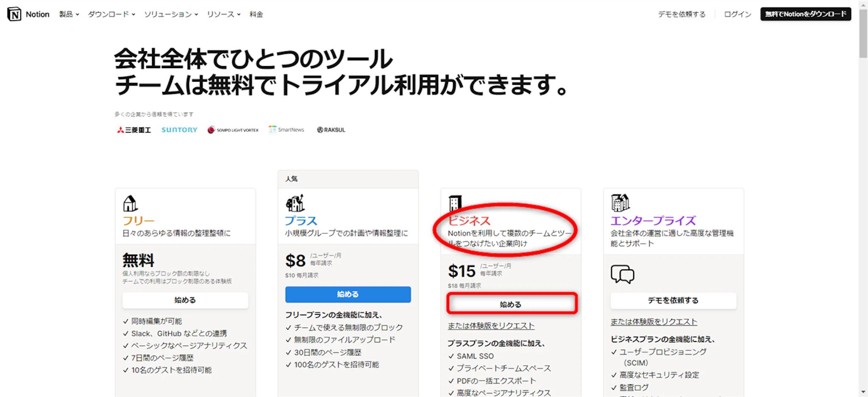Go to the 料金 pricing page
The width and height of the screenshot is (868, 397).
click(256, 14)
